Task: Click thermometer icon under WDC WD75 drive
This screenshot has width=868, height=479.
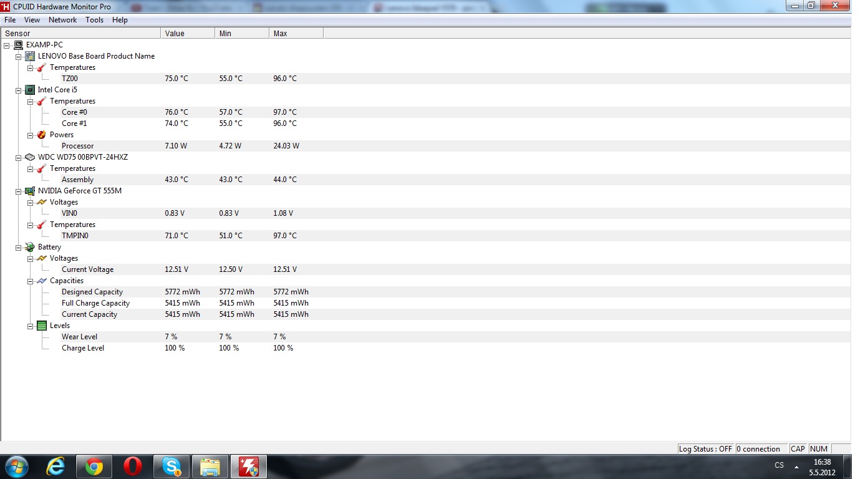Action: click(x=42, y=168)
